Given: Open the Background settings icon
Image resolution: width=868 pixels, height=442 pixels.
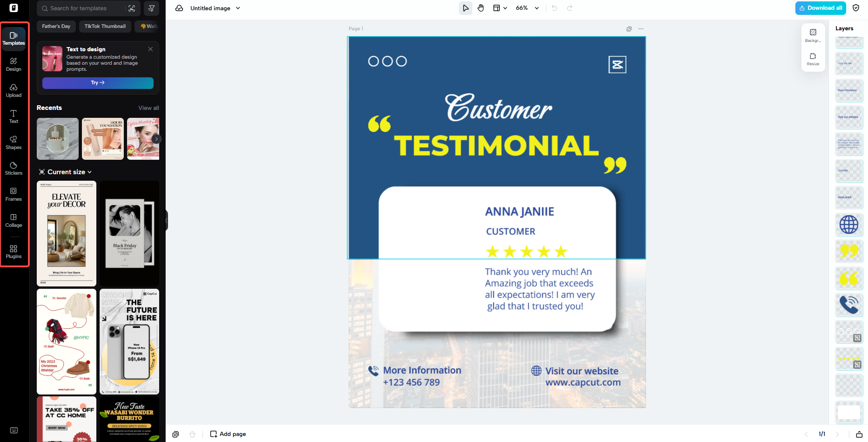Looking at the screenshot, I should pyautogui.click(x=813, y=35).
